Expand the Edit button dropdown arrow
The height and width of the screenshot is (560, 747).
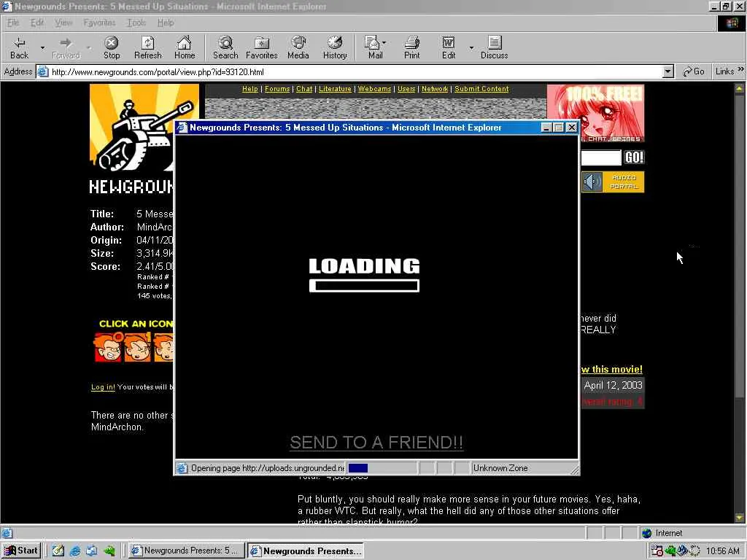click(471, 47)
